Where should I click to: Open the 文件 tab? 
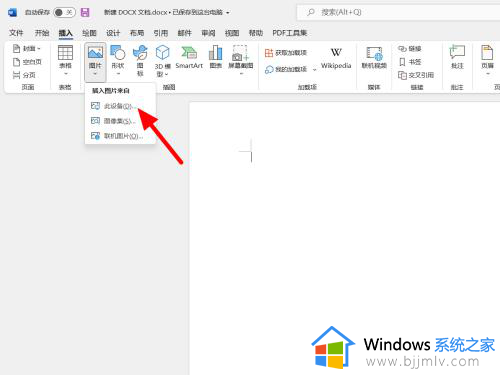click(16, 33)
